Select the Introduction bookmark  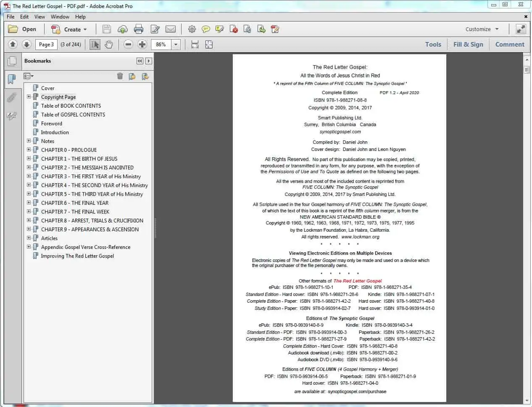(x=55, y=132)
